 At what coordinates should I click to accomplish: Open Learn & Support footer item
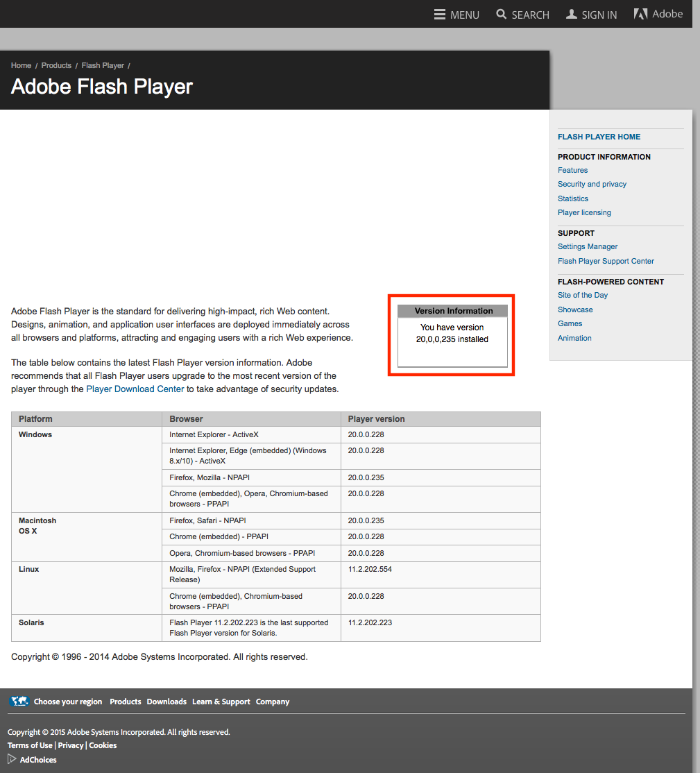click(221, 702)
